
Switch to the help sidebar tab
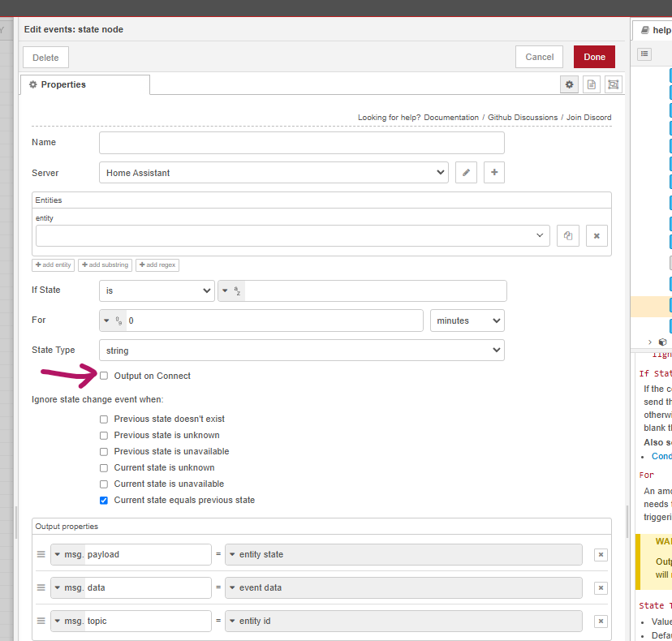point(653,31)
